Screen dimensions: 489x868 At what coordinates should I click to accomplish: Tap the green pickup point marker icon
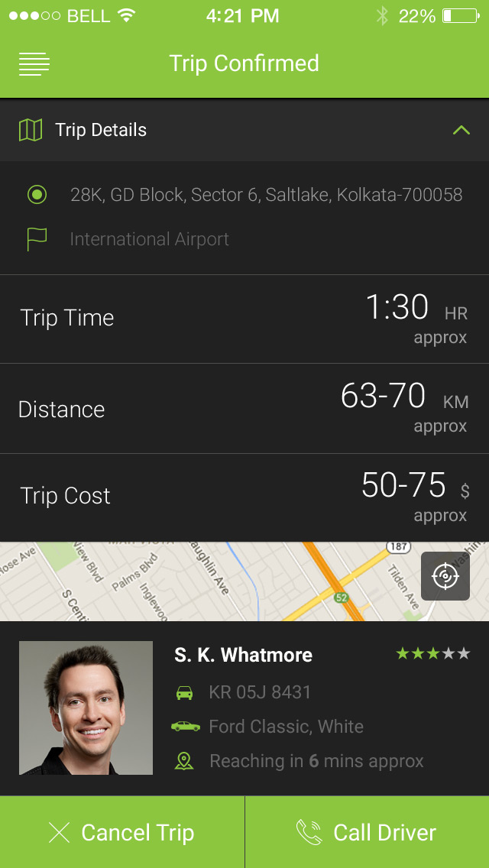click(x=37, y=195)
